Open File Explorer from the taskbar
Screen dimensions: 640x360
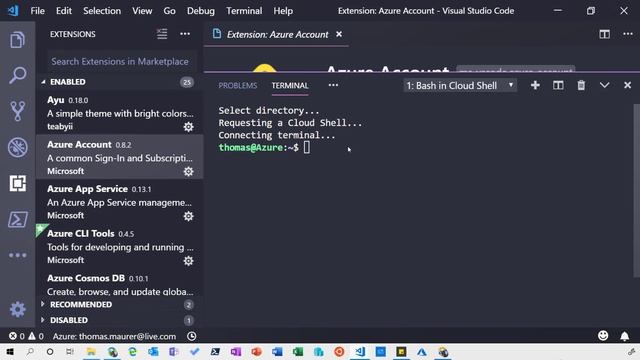pyautogui.click(x=91, y=352)
